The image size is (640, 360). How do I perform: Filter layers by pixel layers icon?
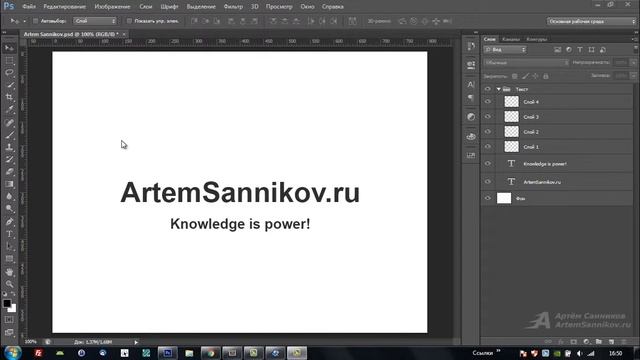558,50
